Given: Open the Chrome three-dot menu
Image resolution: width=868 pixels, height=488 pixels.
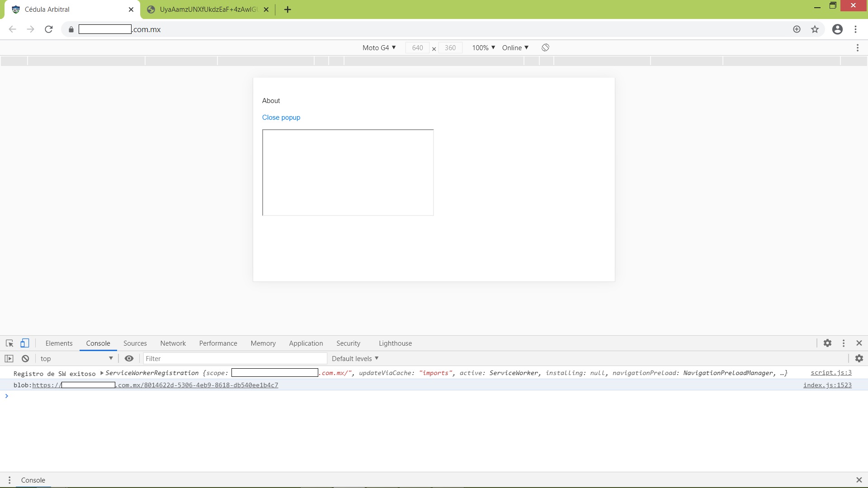Looking at the screenshot, I should pos(855,29).
